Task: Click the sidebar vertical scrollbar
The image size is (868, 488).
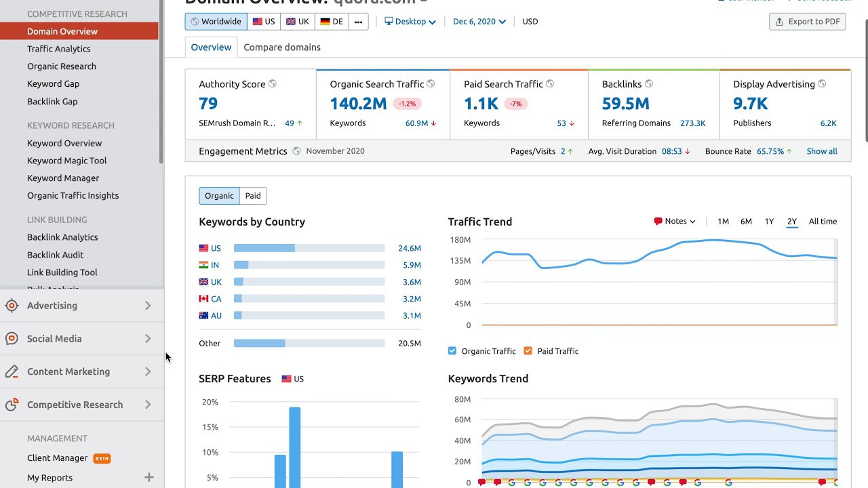Action: 161,81
